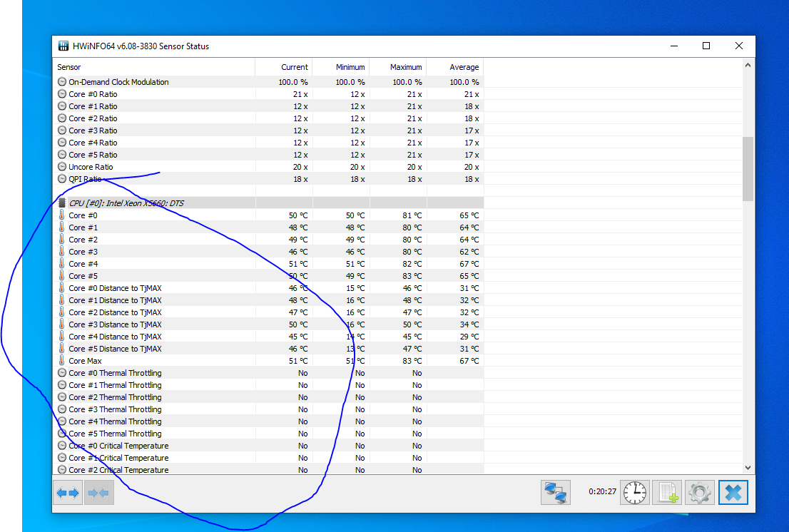Image resolution: width=789 pixels, height=532 pixels.
Task: Click the On-Demand Clock Modulation sensor icon
Action: coord(62,81)
